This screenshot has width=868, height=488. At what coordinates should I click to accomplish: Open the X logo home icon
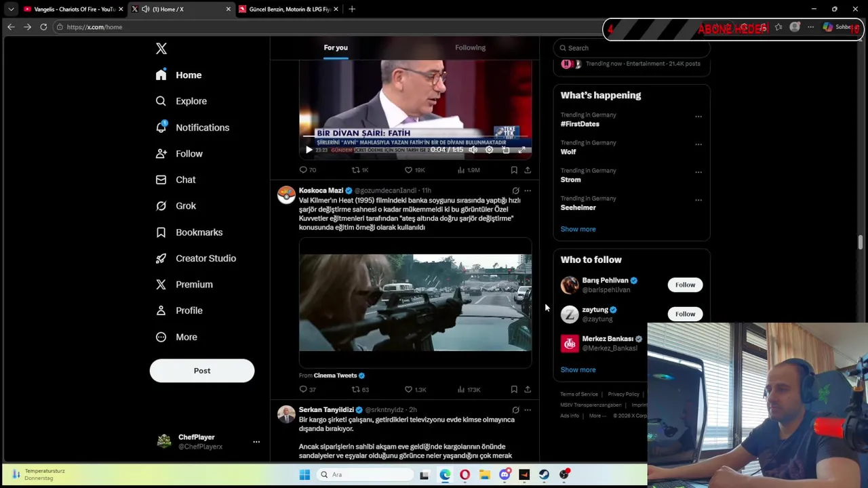pos(161,49)
